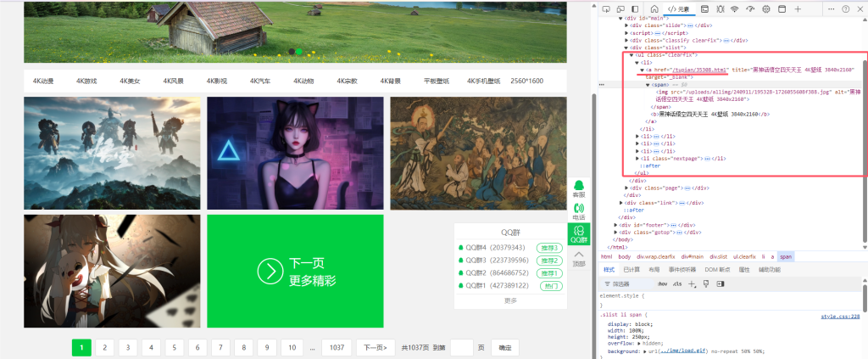Open the Application window icon
Screen dimensions: 868x359
[782, 8]
